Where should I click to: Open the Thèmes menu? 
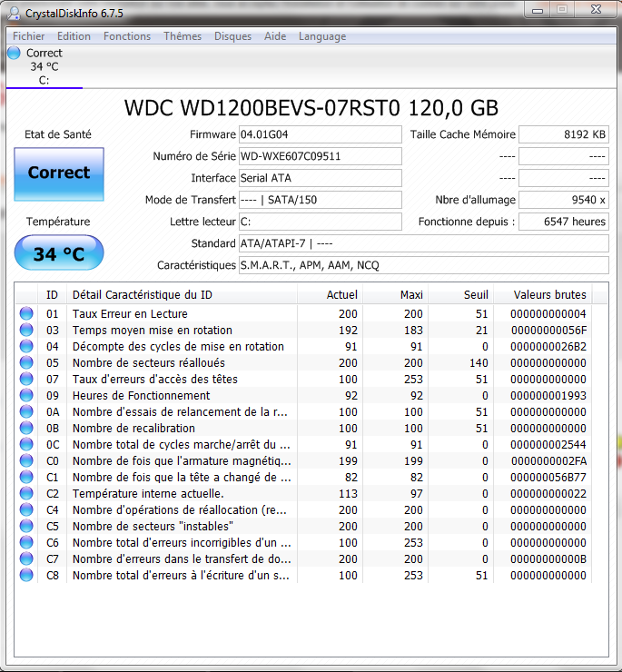pos(183,36)
